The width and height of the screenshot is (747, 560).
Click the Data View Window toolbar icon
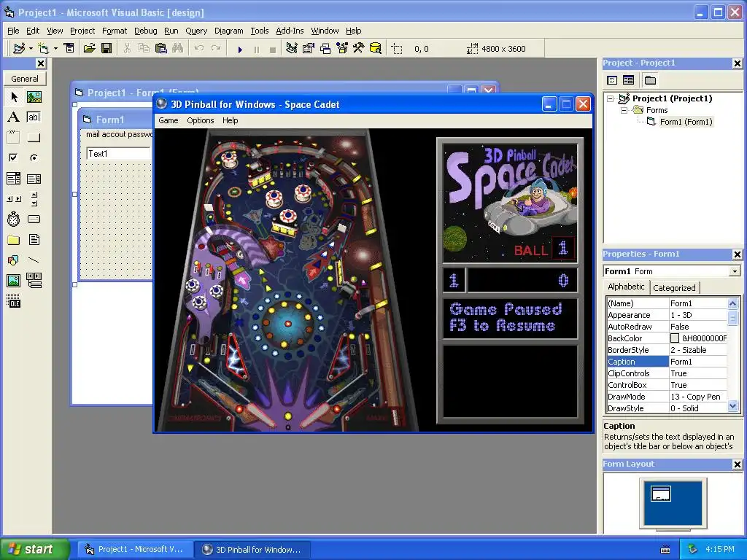point(376,48)
